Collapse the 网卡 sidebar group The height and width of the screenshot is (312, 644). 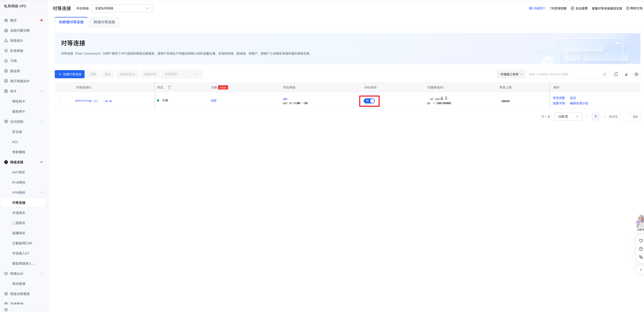click(x=42, y=91)
